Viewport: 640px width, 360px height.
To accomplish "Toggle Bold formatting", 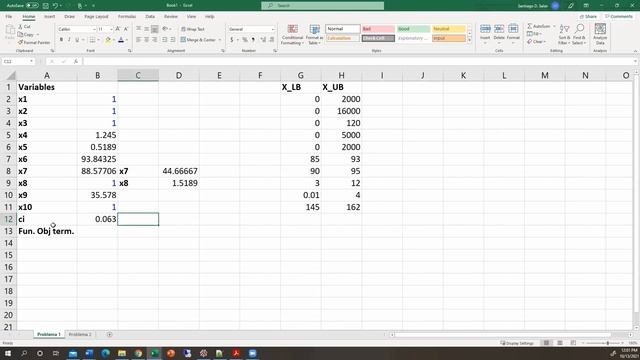I will click(61, 40).
